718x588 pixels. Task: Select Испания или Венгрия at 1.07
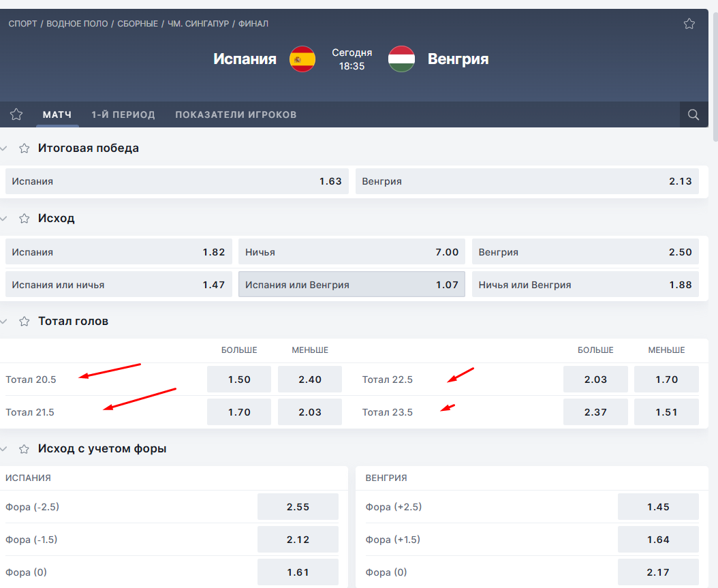coord(352,284)
